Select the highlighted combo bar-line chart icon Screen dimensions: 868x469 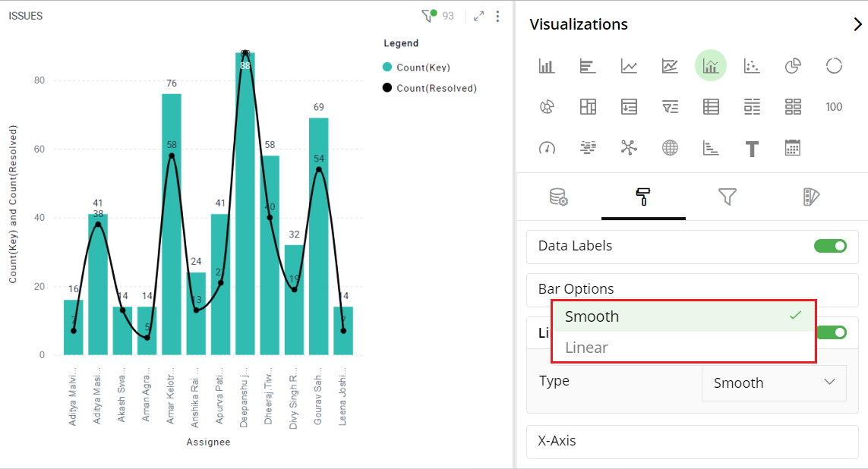[x=711, y=66]
